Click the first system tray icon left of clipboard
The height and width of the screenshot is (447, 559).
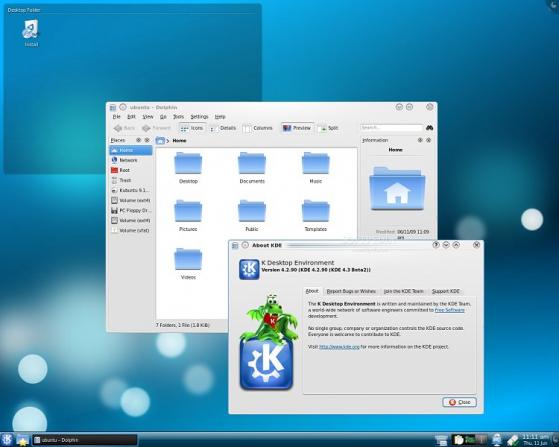(x=441, y=440)
